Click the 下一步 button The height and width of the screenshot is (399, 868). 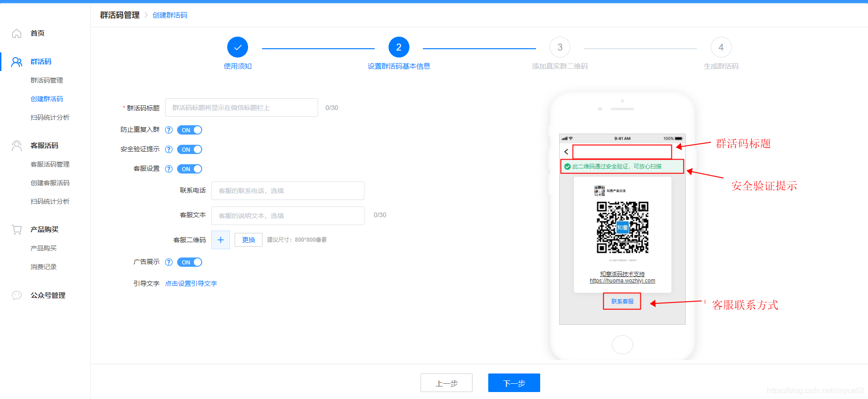click(x=514, y=383)
